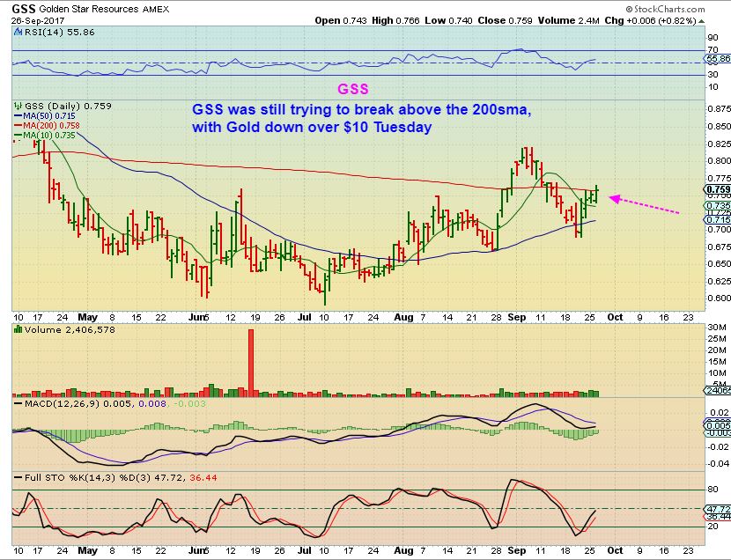Click Aug on the price chart date axis

click(x=403, y=317)
